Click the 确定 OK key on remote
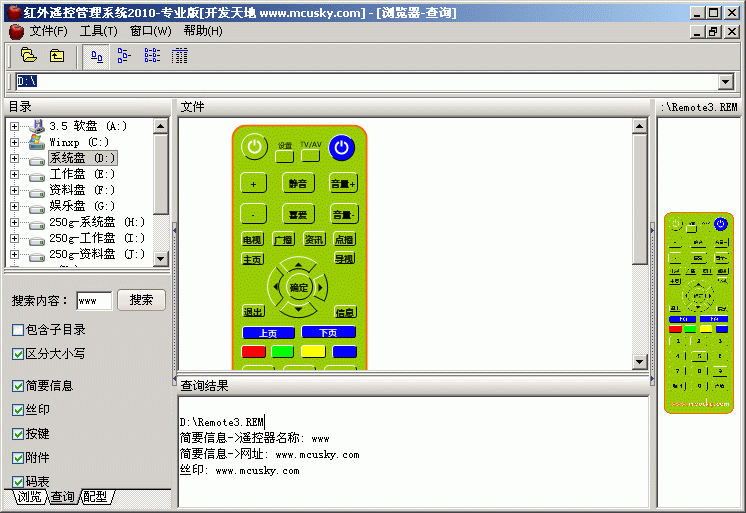This screenshot has width=746, height=513. pyautogui.click(x=298, y=287)
